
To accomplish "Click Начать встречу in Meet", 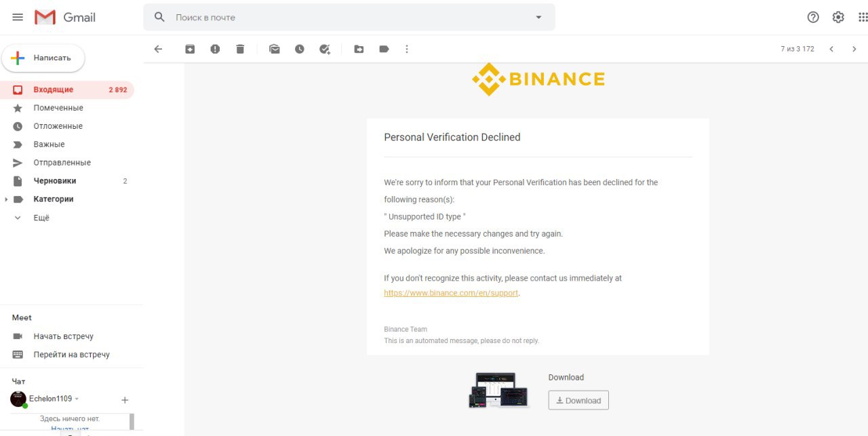I will (x=63, y=336).
